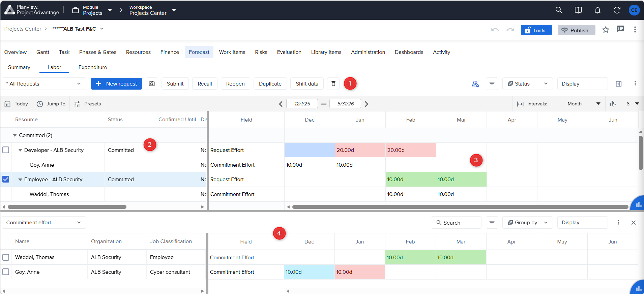
Task: Open the resource assignment settings icon
Action: [x=475, y=84]
